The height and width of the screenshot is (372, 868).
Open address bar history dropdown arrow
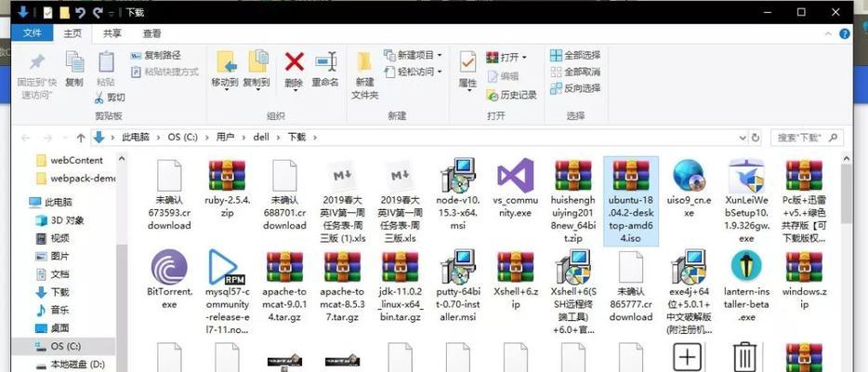[742, 138]
